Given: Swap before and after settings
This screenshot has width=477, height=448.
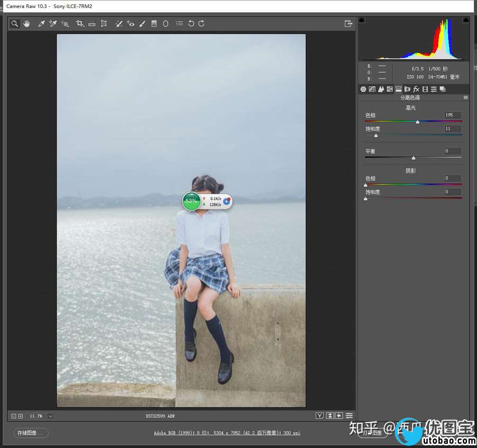Looking at the screenshot, I should pyautogui.click(x=330, y=416).
